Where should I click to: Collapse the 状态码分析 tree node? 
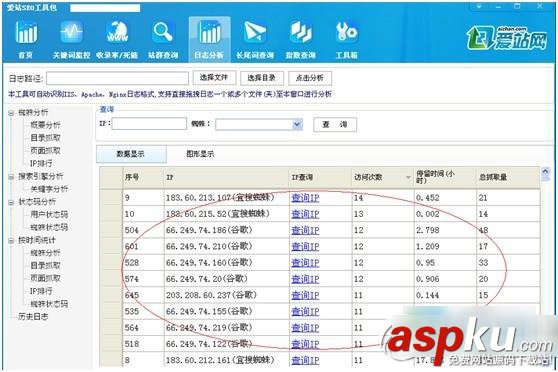click(x=11, y=202)
